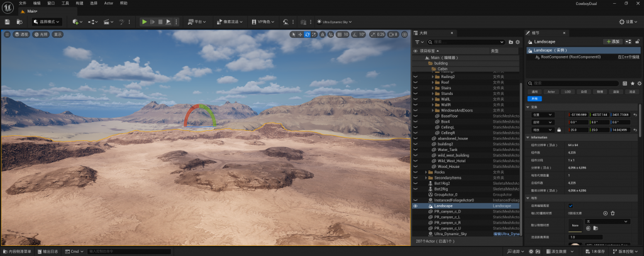Toggle visibility eye for the Landscape actor
The width and height of the screenshot is (644, 256).
415,206
